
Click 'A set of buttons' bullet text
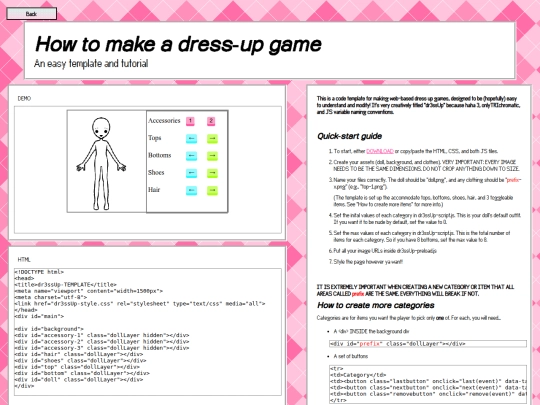click(x=351, y=356)
